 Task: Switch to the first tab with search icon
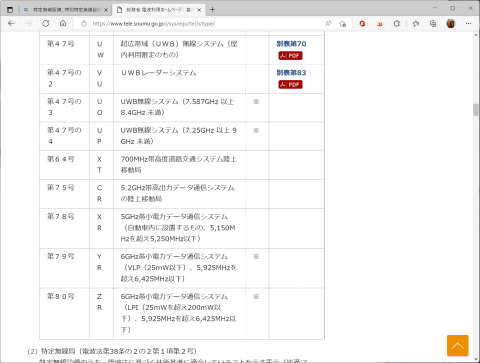point(65,10)
